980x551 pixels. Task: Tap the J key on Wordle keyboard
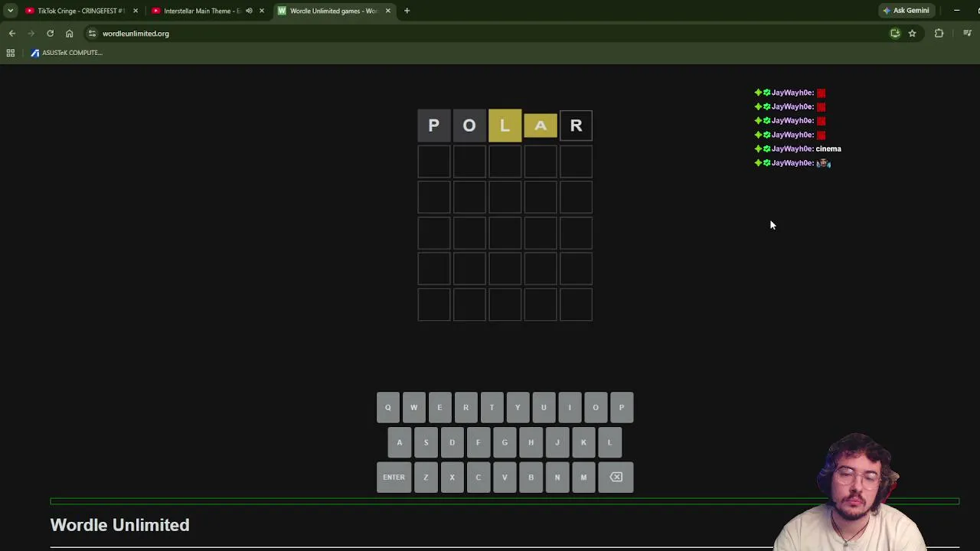[x=557, y=442]
